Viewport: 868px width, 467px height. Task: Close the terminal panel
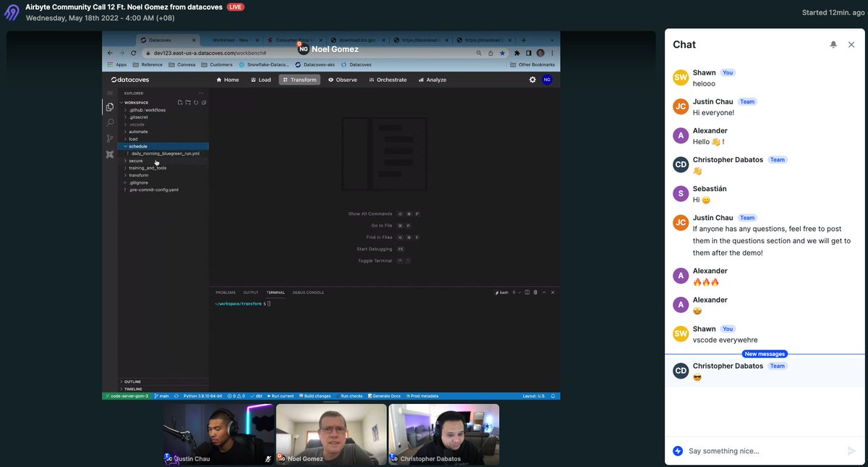(x=553, y=293)
